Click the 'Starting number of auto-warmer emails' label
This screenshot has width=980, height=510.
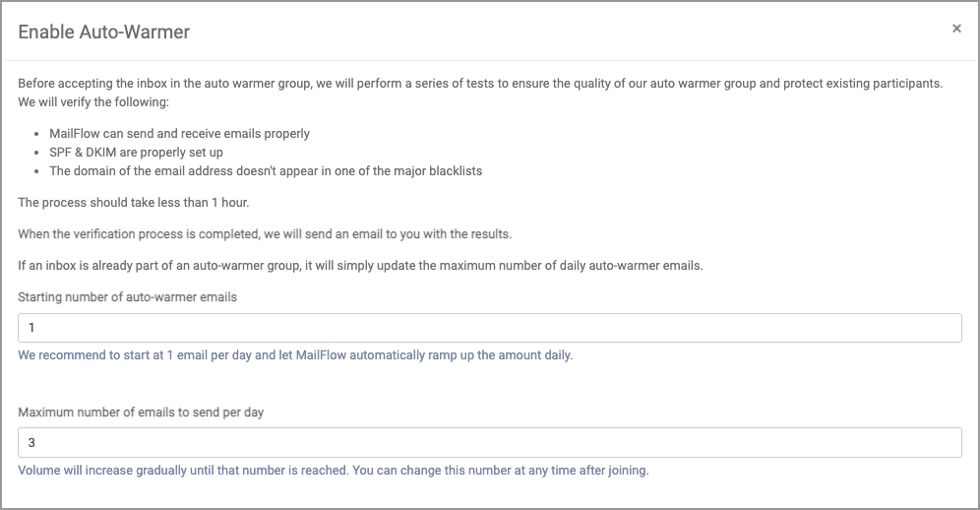pyautogui.click(x=127, y=296)
